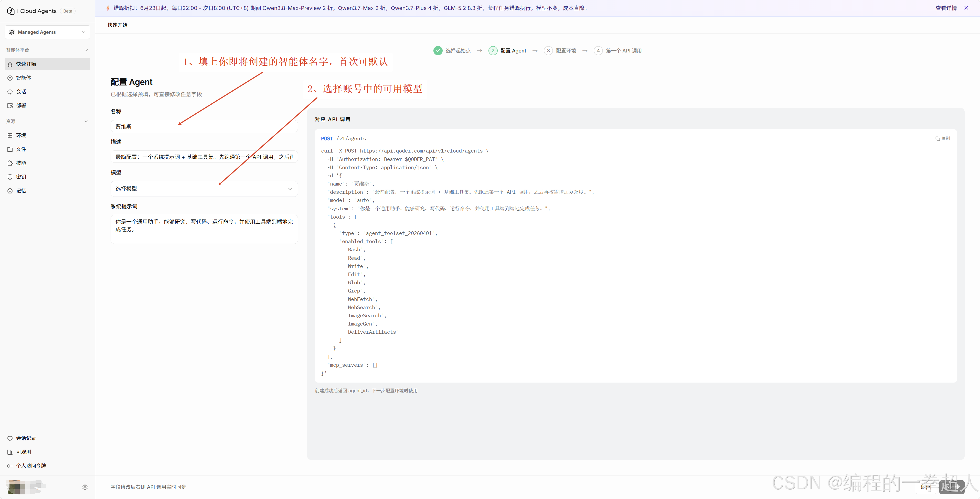
Task: Click the lightning icon in promo banner
Action: tap(108, 8)
